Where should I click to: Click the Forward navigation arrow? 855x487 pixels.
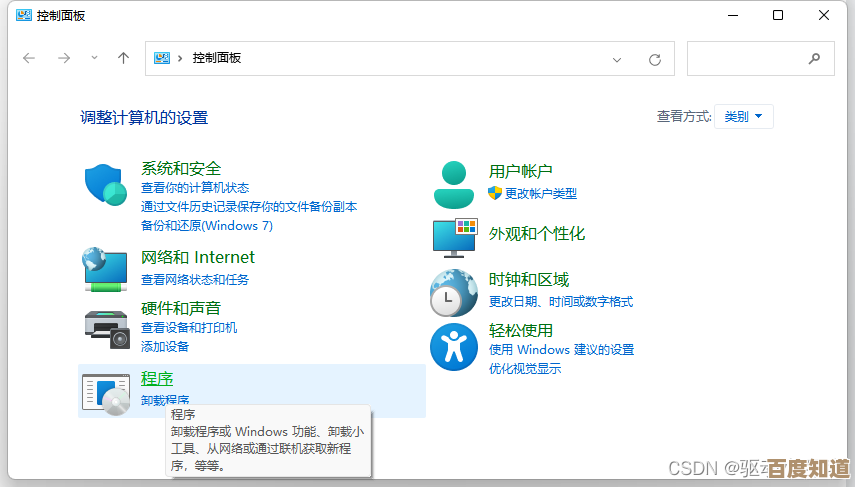point(64,58)
